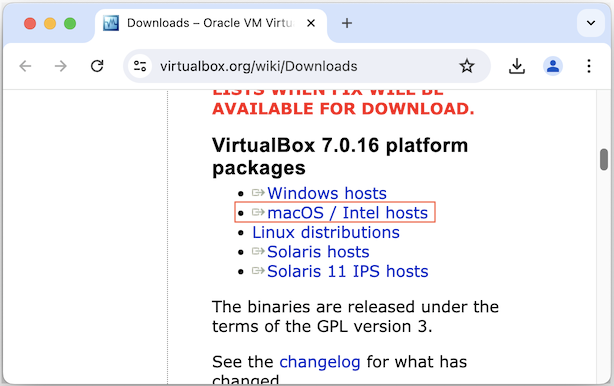This screenshot has height=386, width=614.
Task: Expand the tab search chevron dropdown
Action: [x=591, y=23]
